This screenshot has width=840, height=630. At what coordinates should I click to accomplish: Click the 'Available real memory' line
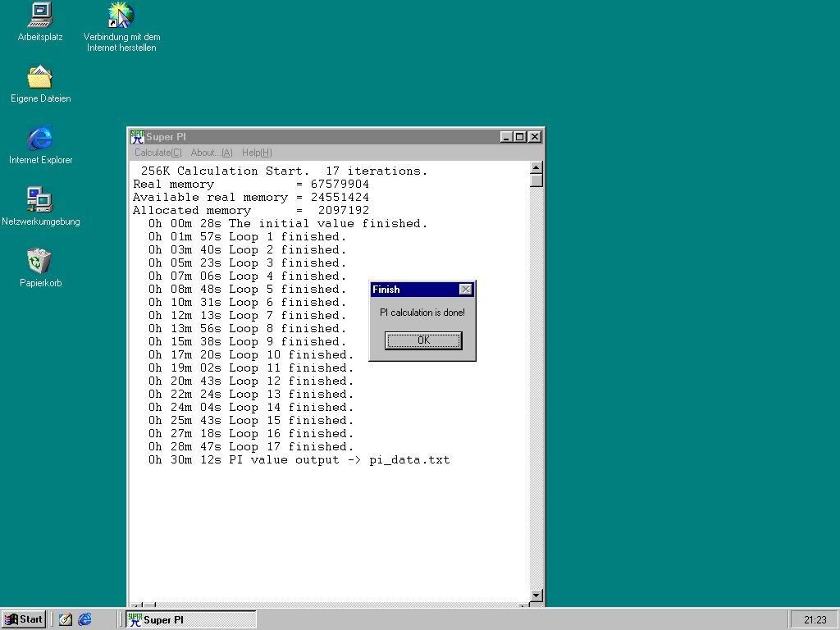[251, 197]
